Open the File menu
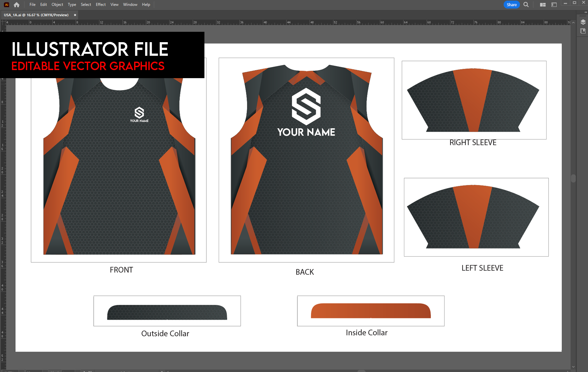Image resolution: width=588 pixels, height=372 pixels. point(32,4)
